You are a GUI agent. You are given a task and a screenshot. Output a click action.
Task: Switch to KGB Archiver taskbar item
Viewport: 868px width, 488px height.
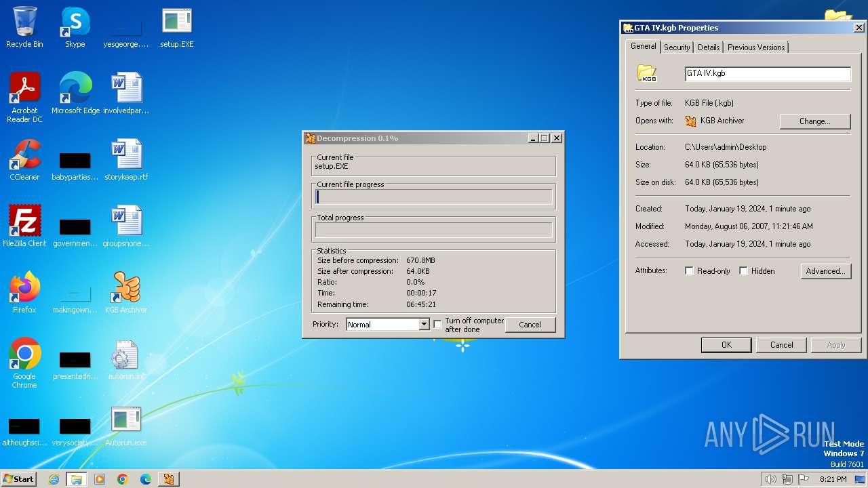169,479
